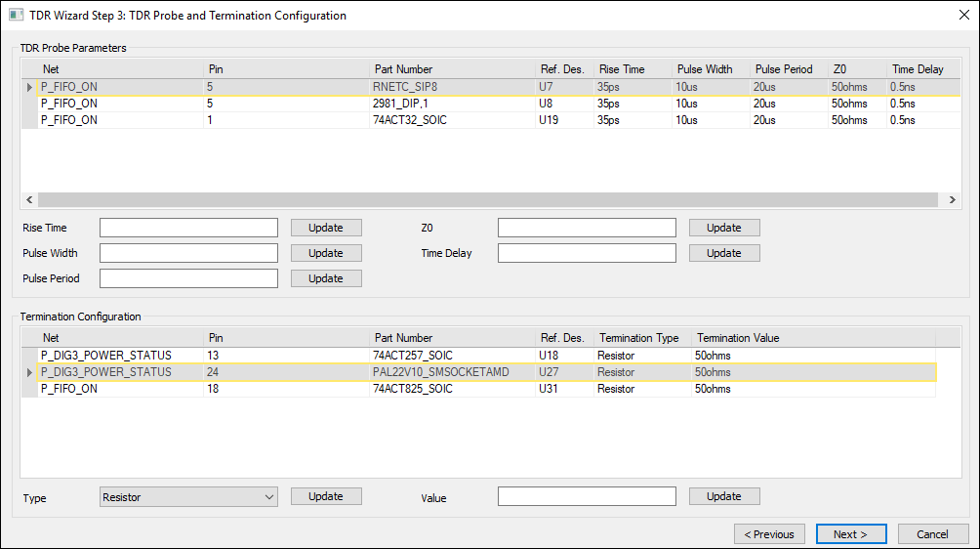Click the TDR Wizard window title icon
Viewport: 980px width, 549px height.
click(16, 16)
